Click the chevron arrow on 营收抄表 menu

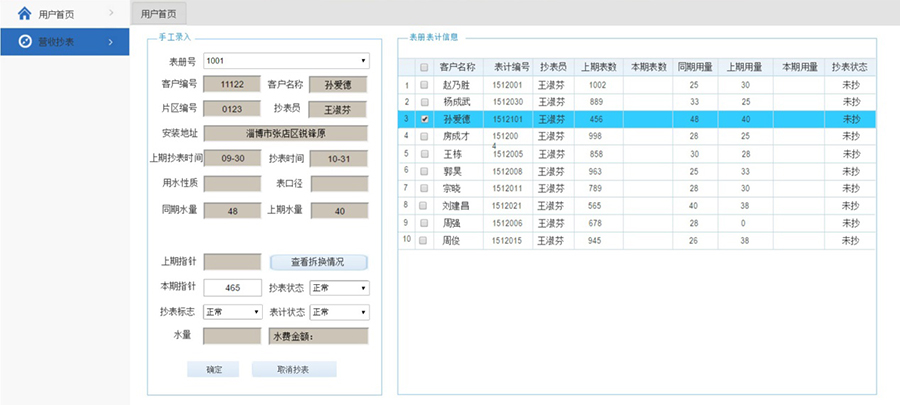pos(111,41)
